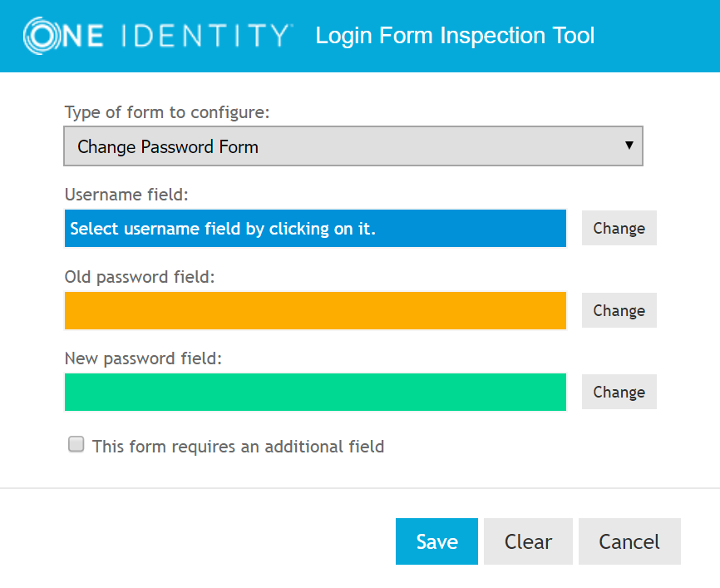The image size is (720, 588).
Task: Click 'This form requires an additional field' label
Action: coord(238,447)
